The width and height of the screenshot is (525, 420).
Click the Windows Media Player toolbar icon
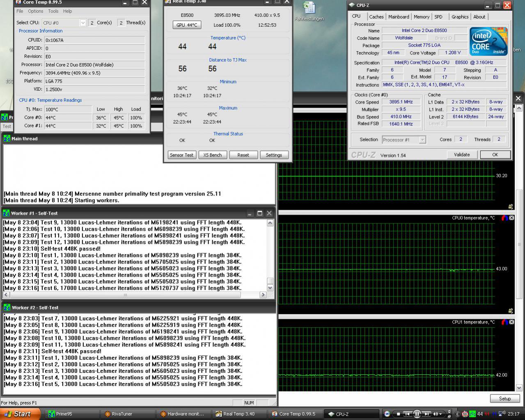click(x=387, y=414)
